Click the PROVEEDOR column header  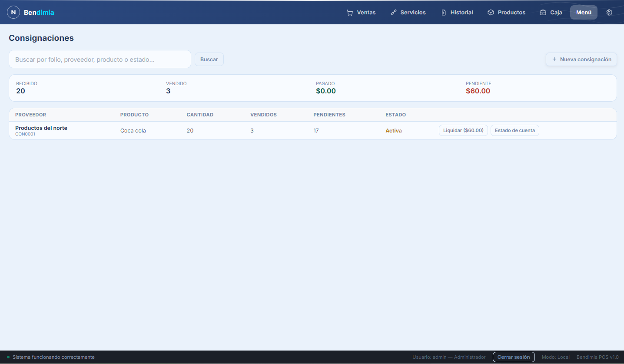click(30, 115)
